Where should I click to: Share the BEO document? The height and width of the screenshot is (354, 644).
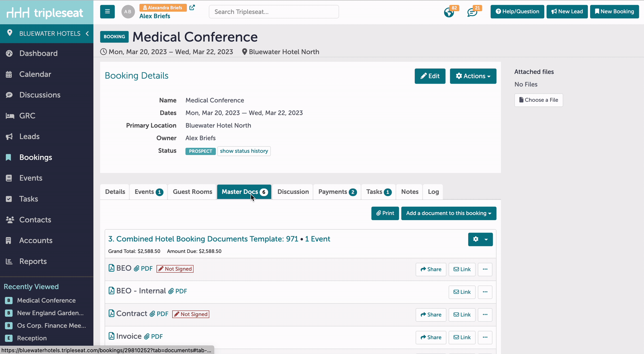tap(431, 269)
